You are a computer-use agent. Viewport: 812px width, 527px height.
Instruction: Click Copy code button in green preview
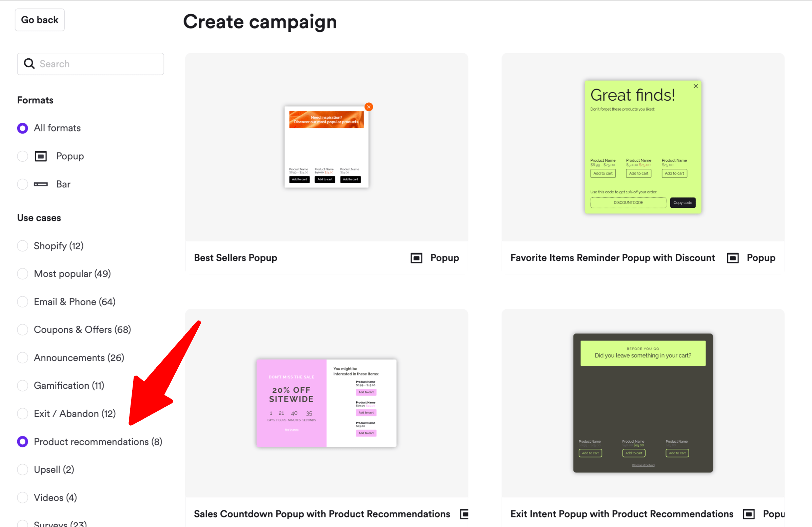[x=682, y=203]
